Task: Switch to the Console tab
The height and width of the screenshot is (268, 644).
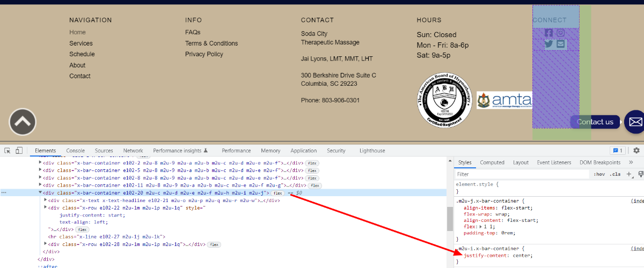Action: [75, 151]
